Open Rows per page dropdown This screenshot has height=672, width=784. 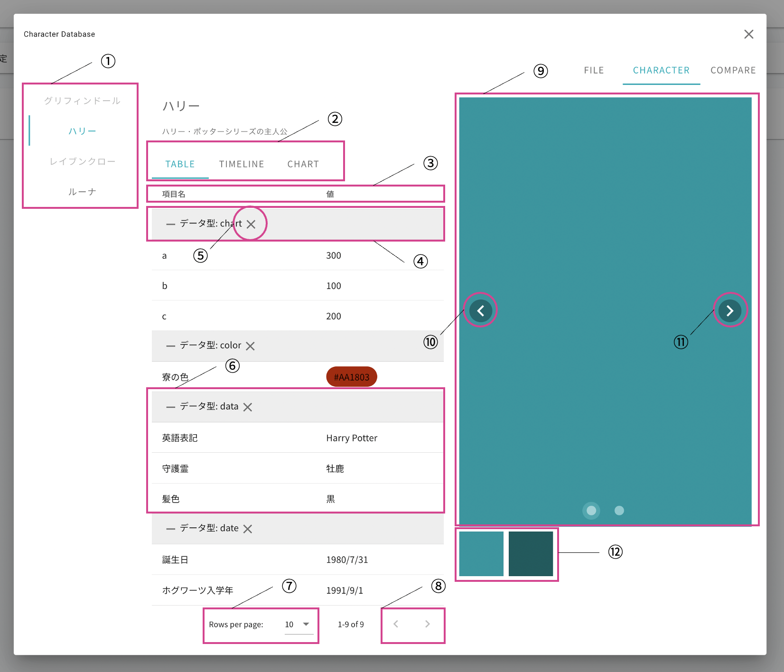[299, 625]
